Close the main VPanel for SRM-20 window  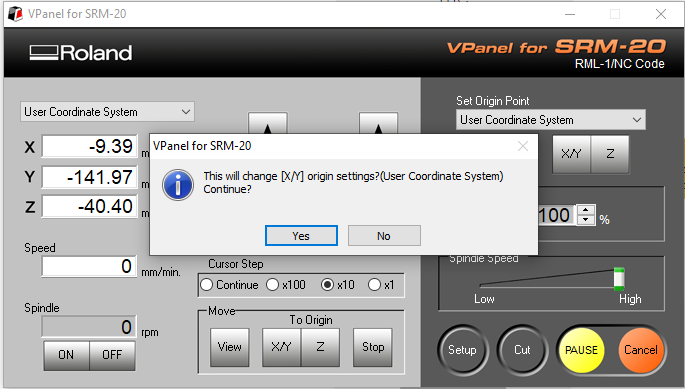click(661, 14)
